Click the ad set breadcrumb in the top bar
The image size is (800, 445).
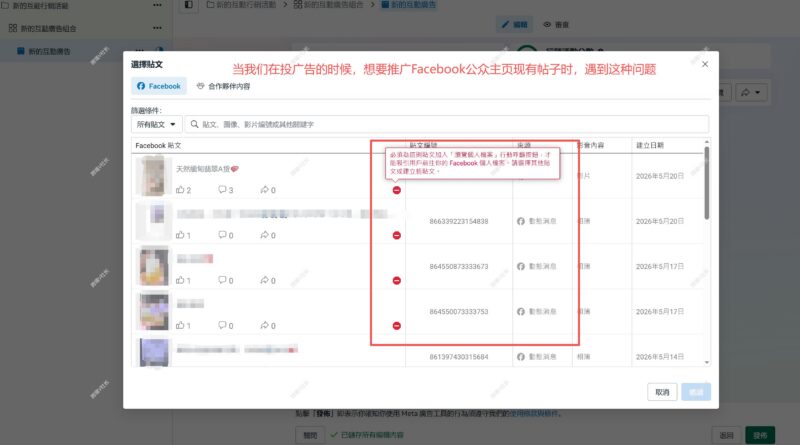click(329, 5)
